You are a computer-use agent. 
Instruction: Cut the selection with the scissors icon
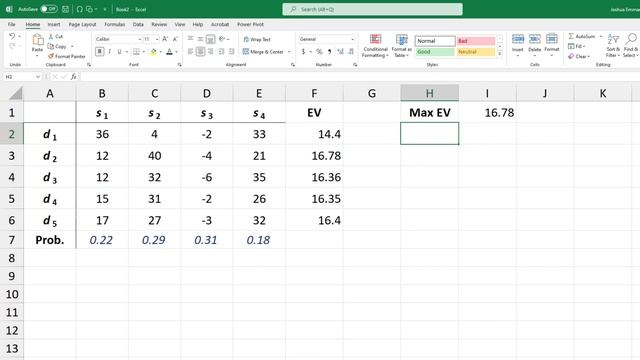(51, 36)
